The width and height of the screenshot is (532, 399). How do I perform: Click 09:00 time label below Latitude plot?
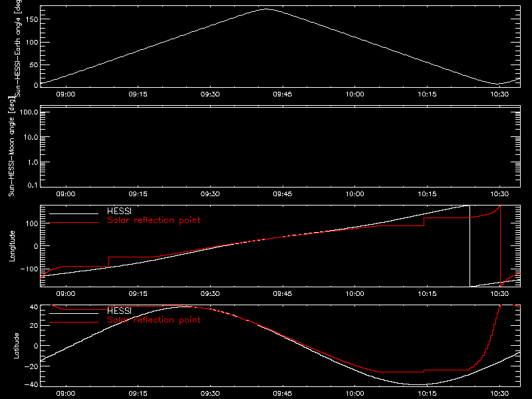65,394
